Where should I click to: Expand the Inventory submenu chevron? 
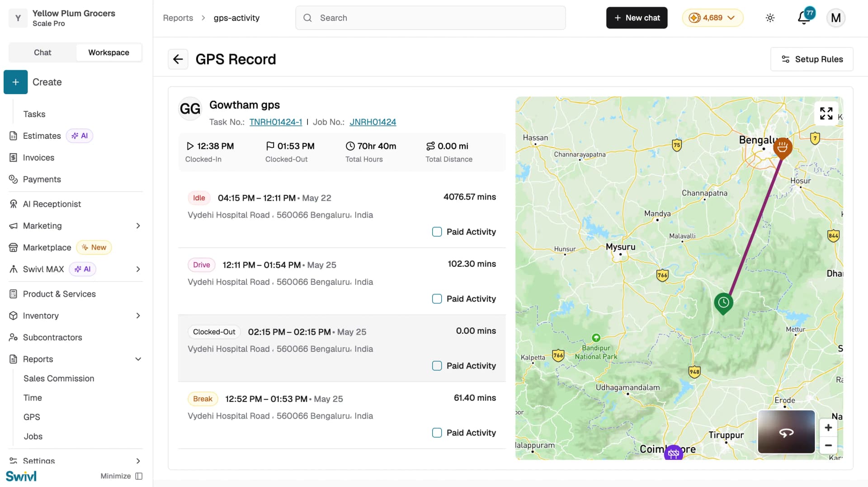pos(138,316)
